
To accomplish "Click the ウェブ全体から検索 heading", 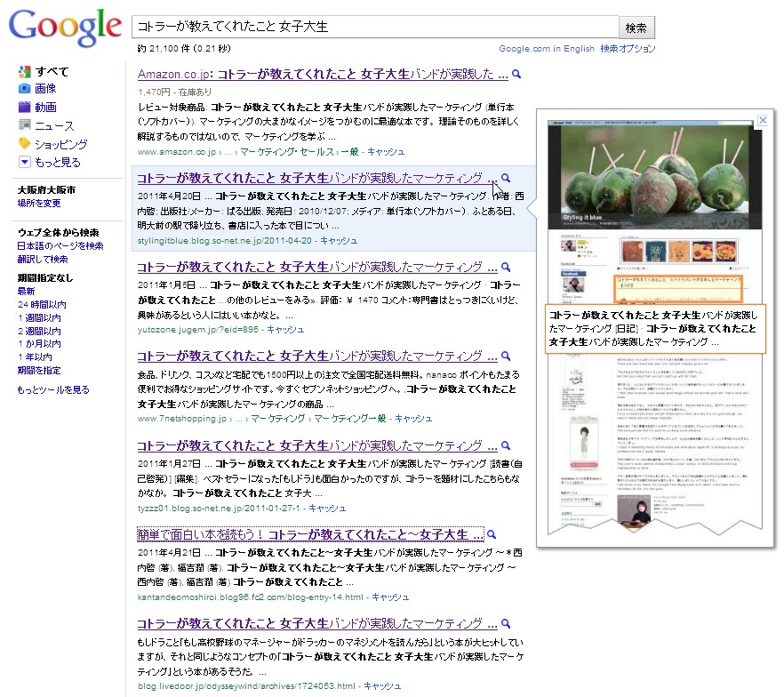I will [59, 233].
